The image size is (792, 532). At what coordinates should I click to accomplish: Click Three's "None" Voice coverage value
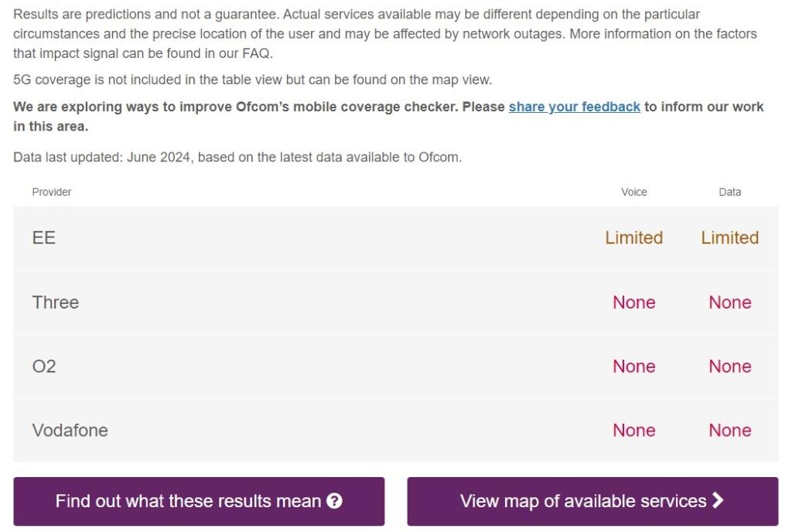633,302
